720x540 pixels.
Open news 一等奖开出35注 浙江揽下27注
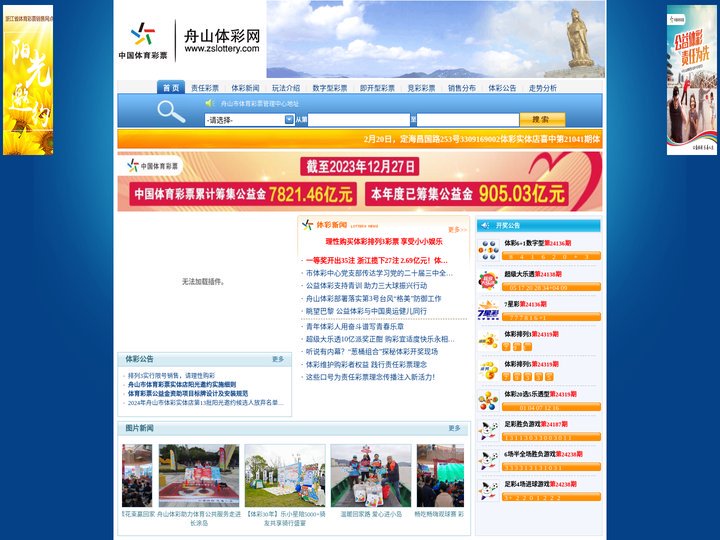click(377, 260)
